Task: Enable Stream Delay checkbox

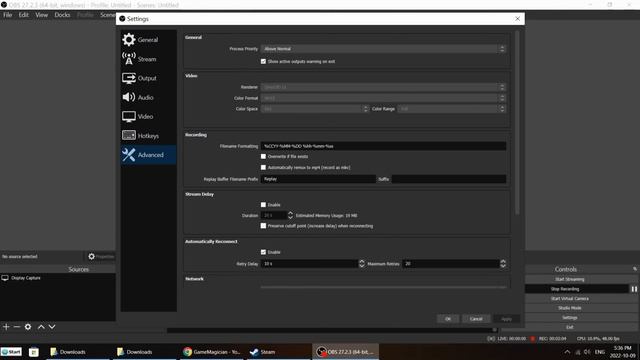Action: (x=263, y=204)
